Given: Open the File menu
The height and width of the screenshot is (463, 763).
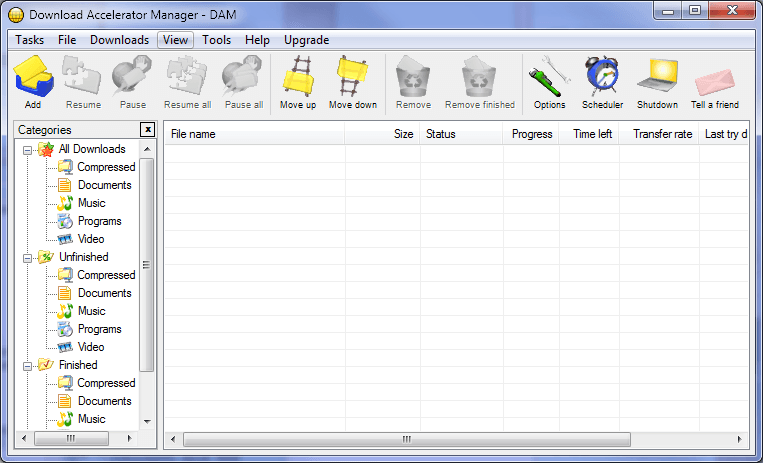Looking at the screenshot, I should [67, 40].
